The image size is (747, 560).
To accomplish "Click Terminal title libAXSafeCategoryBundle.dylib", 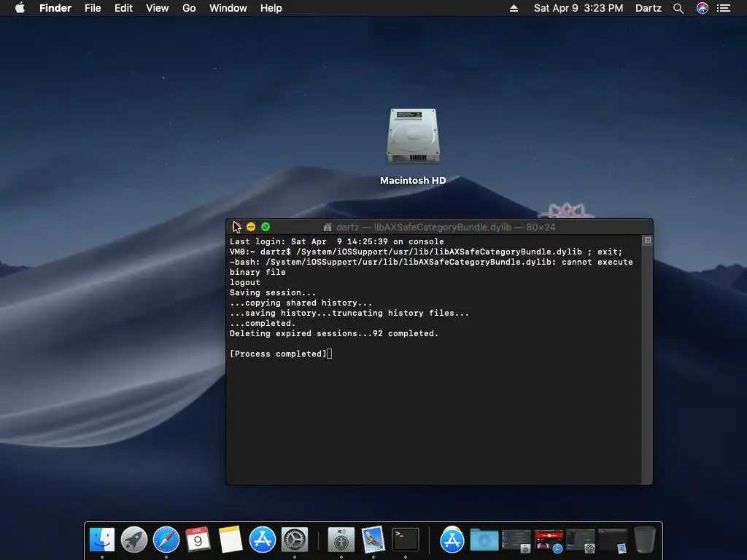I will click(x=442, y=227).
